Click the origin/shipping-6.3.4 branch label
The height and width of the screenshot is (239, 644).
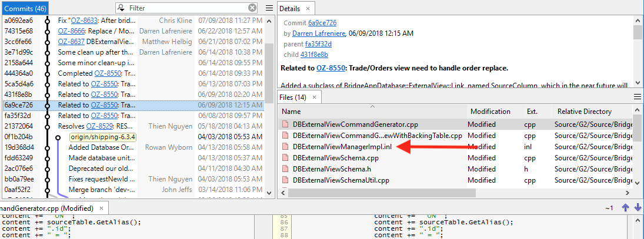103,137
